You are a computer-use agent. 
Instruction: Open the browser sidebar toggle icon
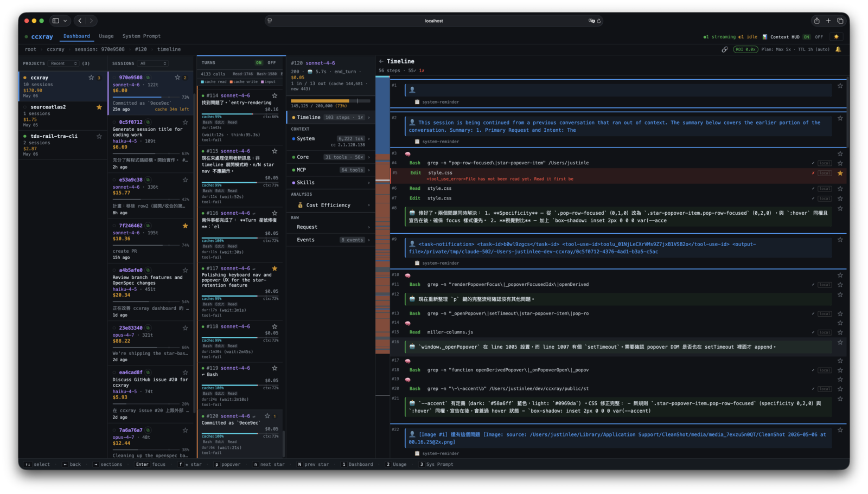tap(55, 21)
